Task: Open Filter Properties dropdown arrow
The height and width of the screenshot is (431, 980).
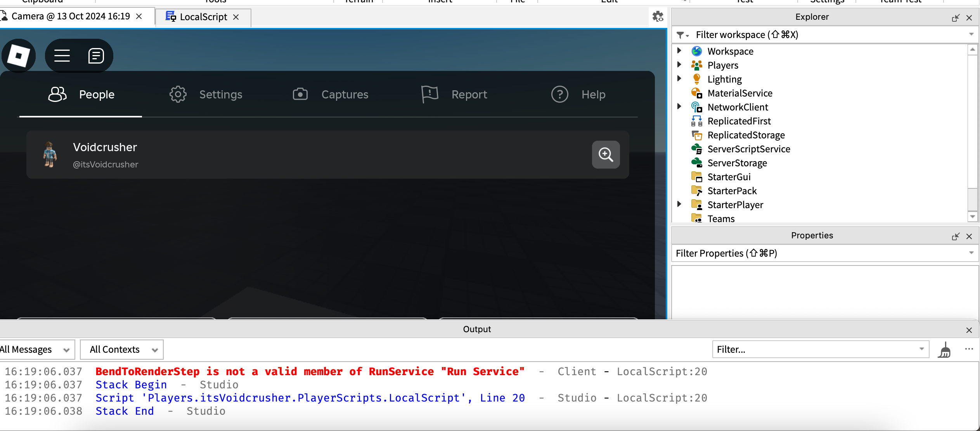Action: tap(971, 253)
